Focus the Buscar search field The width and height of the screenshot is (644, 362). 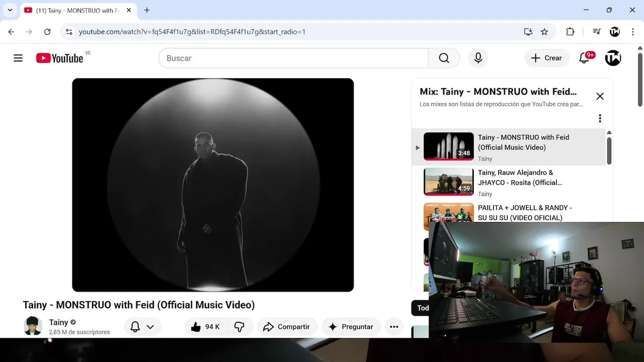coord(293,58)
